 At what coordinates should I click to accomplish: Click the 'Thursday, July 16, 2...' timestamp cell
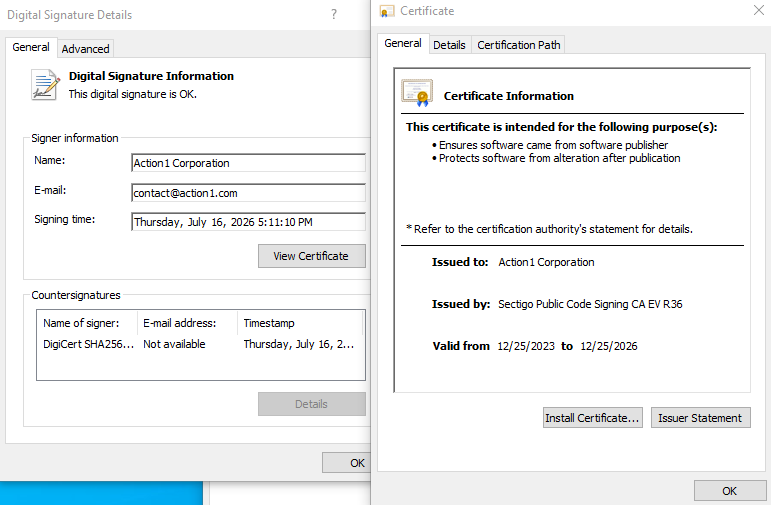pyautogui.click(x=298, y=344)
